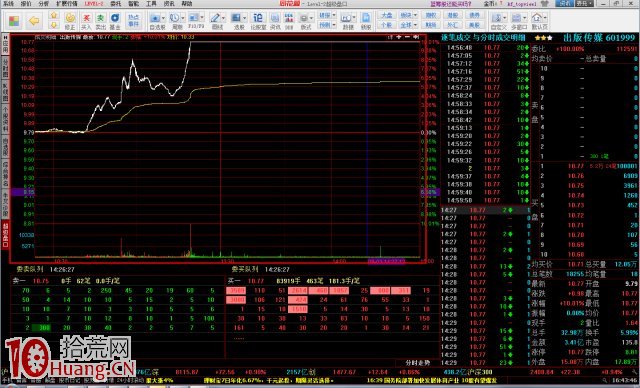Click the yellow back arrow icon
Image resolution: width=640 pixels, height=388 pixels.
pos(34,20)
